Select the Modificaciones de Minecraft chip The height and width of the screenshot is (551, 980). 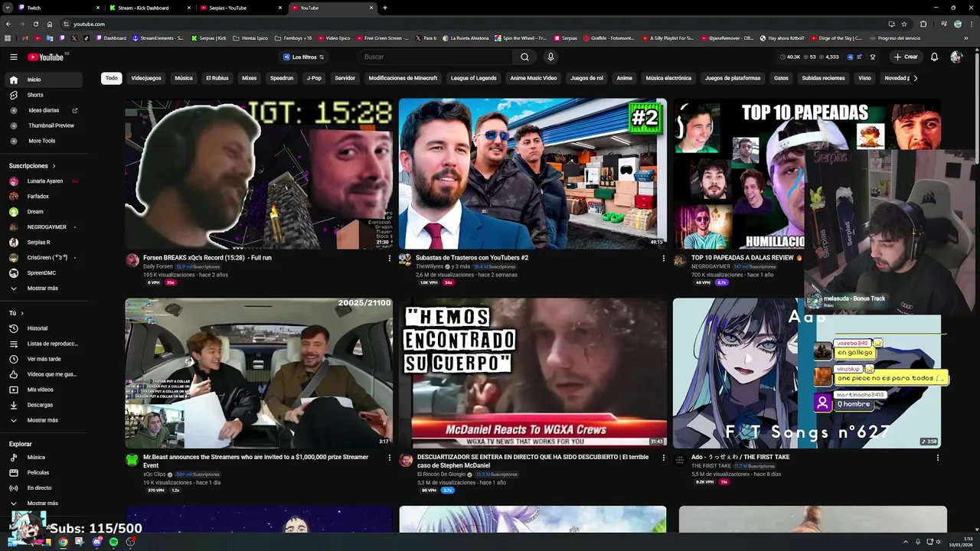pyautogui.click(x=403, y=78)
